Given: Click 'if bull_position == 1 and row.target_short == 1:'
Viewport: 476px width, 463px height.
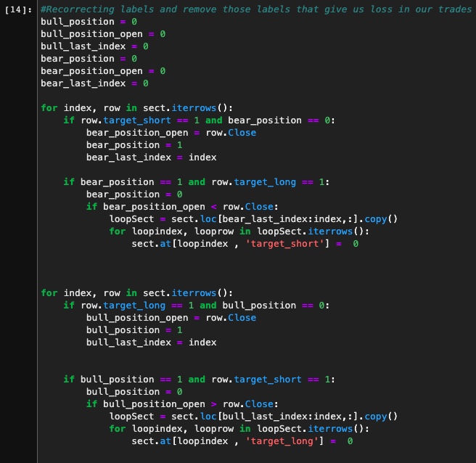Looking at the screenshot, I should [199, 380].
